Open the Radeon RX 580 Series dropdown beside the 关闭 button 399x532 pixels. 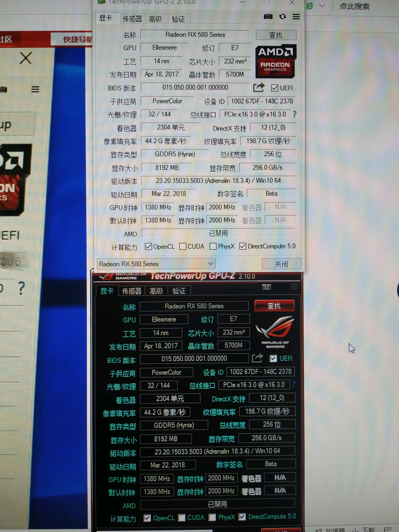click(x=156, y=264)
